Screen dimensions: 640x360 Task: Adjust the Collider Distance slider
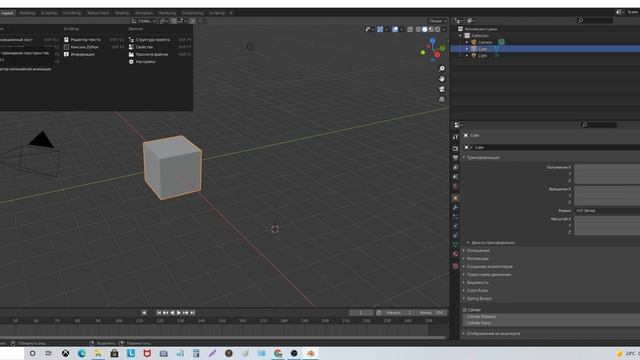(552, 316)
